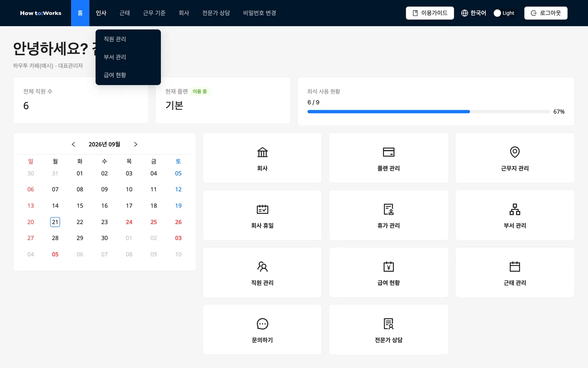Open 근무지 관리 location pin card
Viewport: 588px width, 368px height.
(514, 158)
